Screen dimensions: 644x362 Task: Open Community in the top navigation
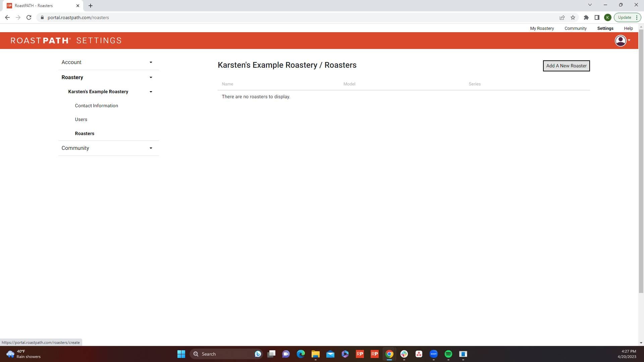(576, 28)
